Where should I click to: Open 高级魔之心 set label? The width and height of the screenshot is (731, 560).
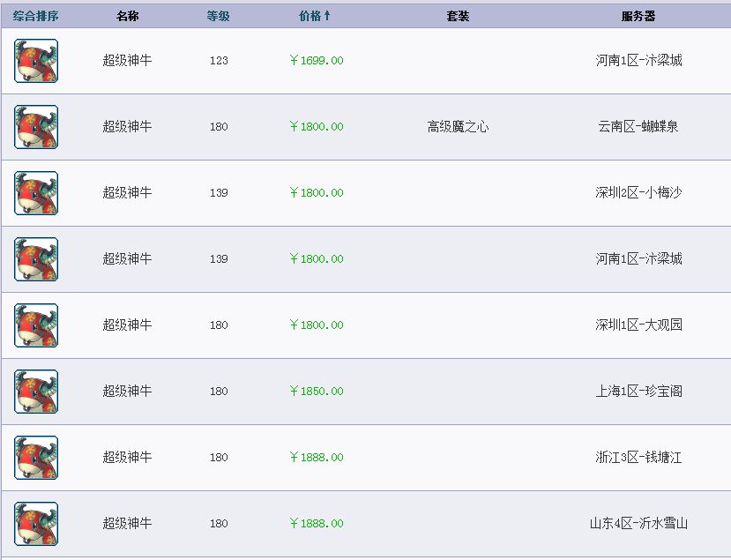458,126
